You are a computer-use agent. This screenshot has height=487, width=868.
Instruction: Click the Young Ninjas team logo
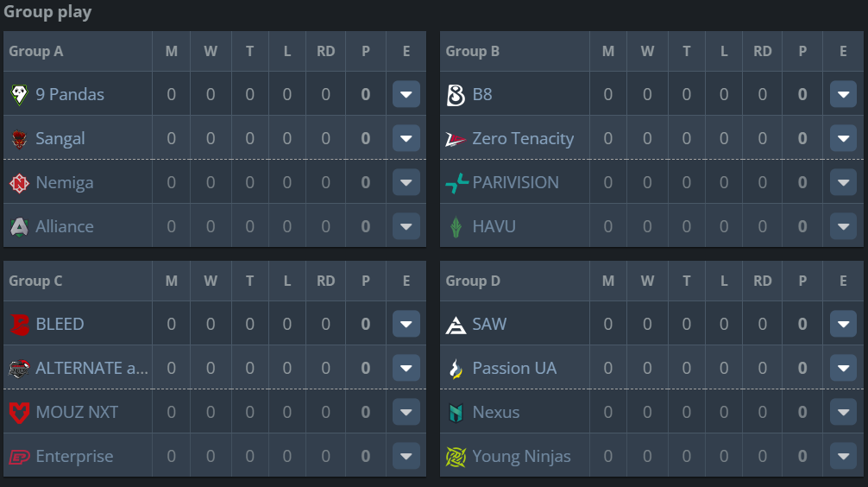coord(456,456)
